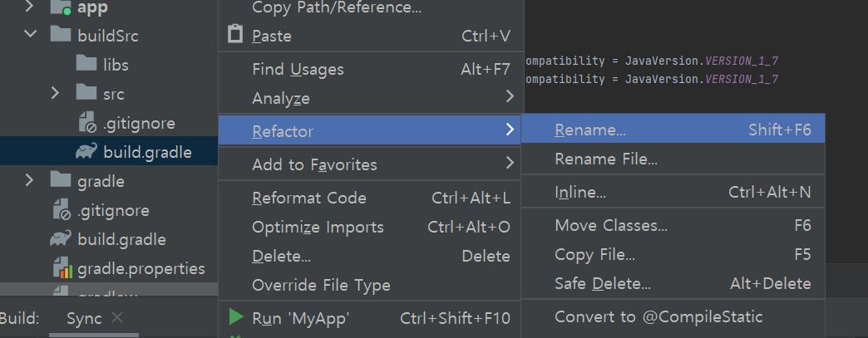Expand the app folder
Image resolution: width=868 pixels, height=338 pixels.
click(29, 7)
